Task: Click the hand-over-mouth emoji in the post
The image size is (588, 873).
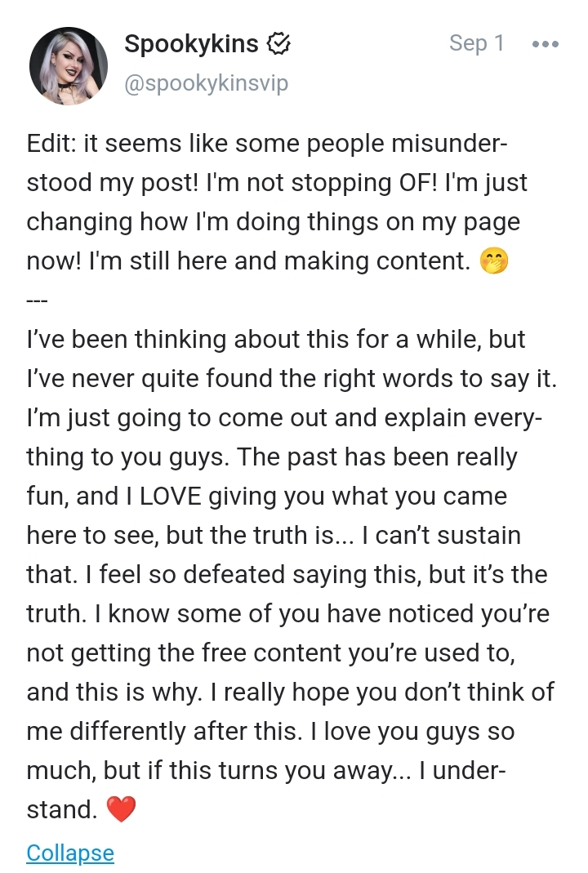Action: coord(494,261)
